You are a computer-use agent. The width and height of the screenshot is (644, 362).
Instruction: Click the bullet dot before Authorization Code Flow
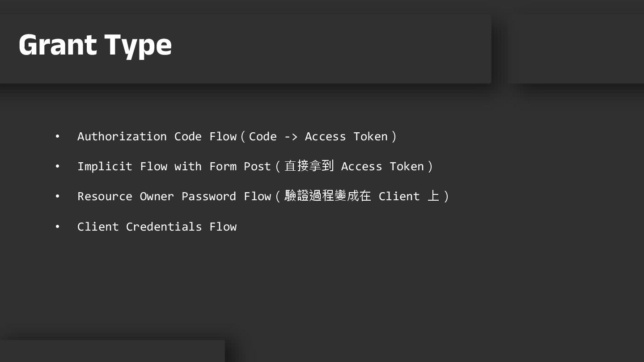click(57, 136)
